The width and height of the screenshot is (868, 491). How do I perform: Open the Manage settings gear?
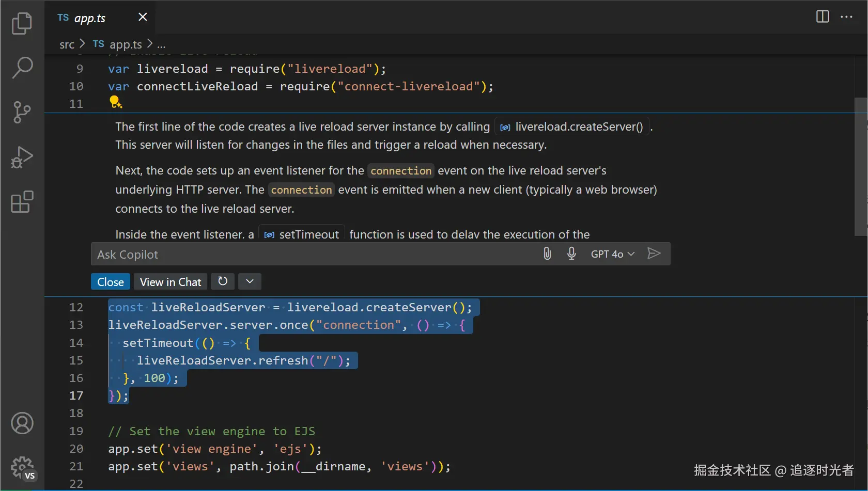pos(22,468)
